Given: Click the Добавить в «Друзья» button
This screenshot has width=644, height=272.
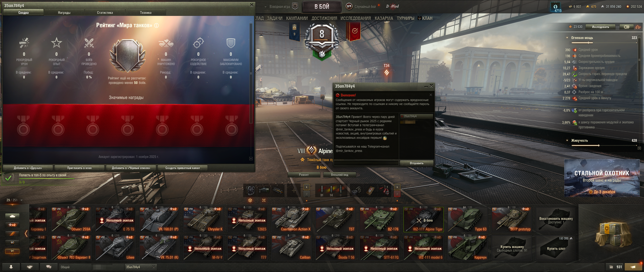Looking at the screenshot, I should coord(28,168).
